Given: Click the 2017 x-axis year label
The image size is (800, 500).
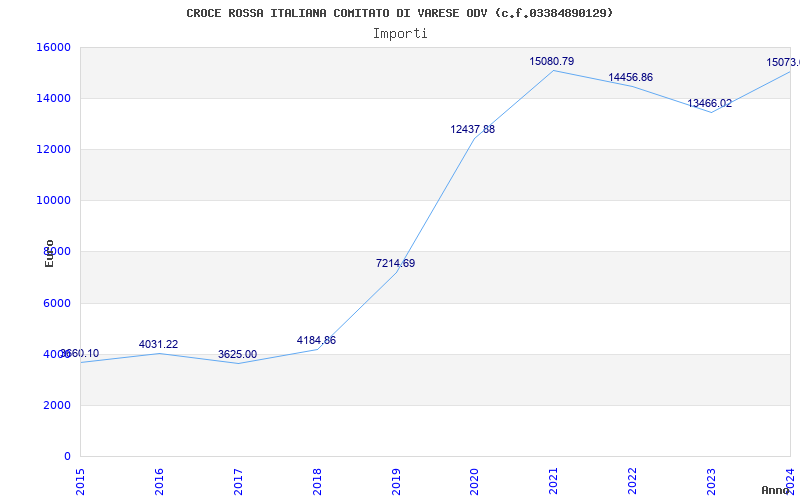Looking at the screenshot, I should 238,482.
